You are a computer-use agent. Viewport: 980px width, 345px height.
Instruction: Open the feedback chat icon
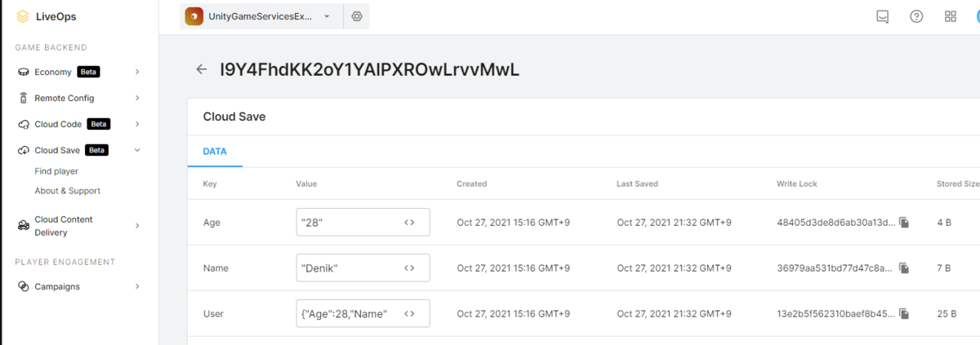[883, 16]
